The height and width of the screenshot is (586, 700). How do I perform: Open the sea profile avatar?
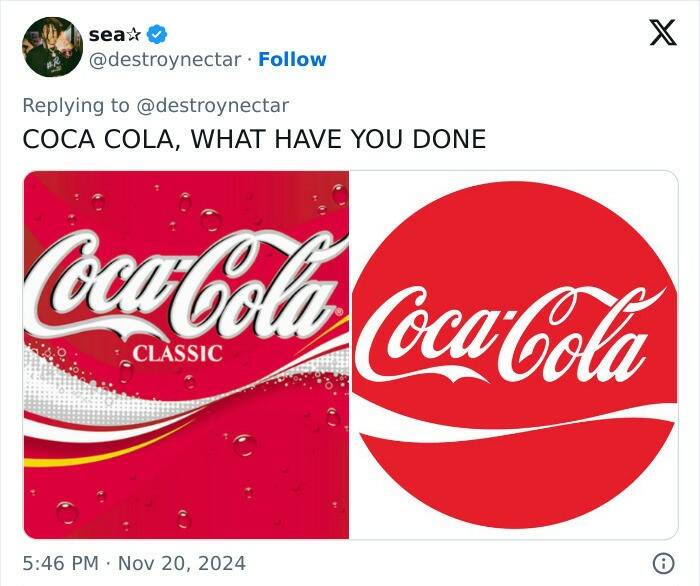click(x=51, y=47)
